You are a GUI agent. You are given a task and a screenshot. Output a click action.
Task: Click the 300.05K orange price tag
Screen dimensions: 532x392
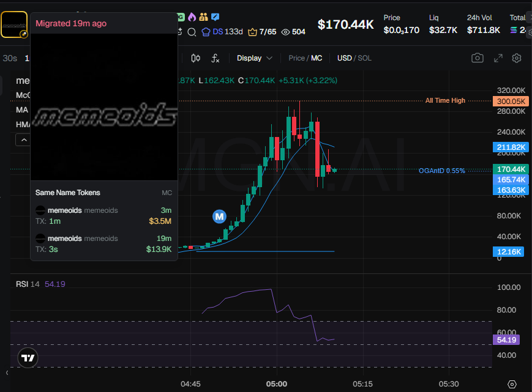click(511, 102)
